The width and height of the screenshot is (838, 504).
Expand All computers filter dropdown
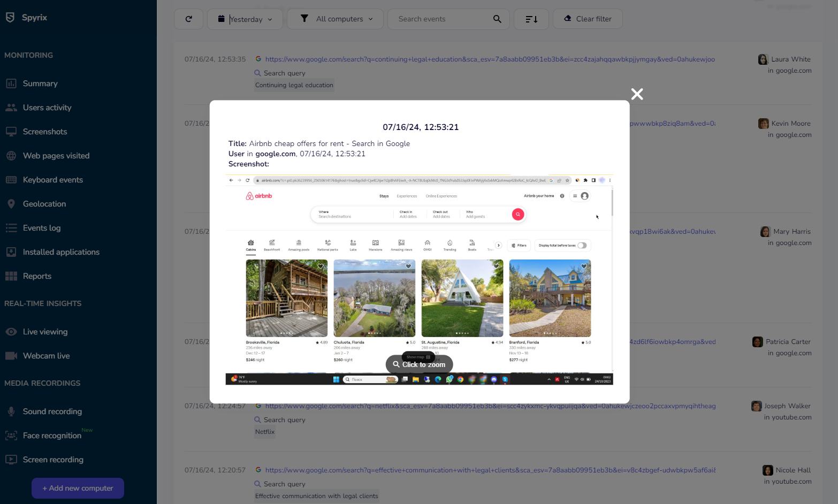tap(335, 19)
